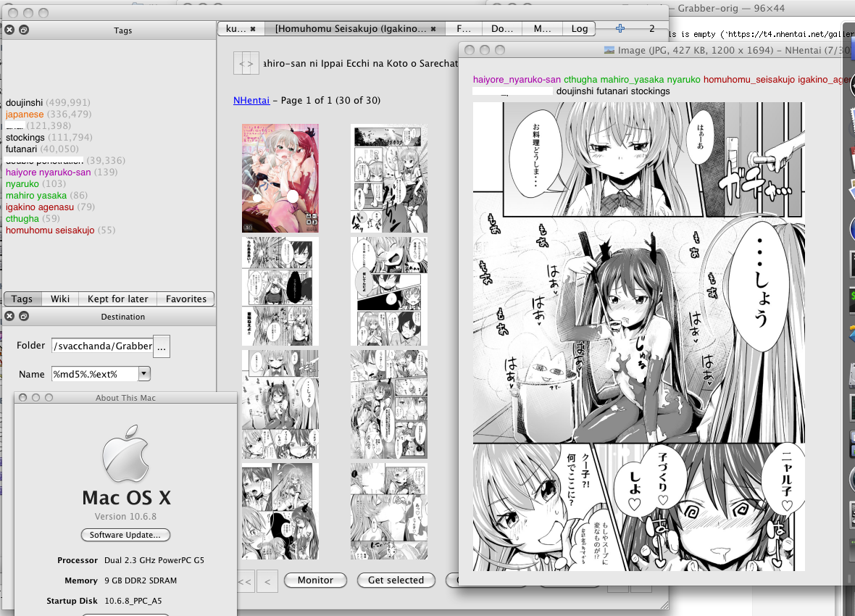Switch to the 'M...' tab

[x=542, y=29]
